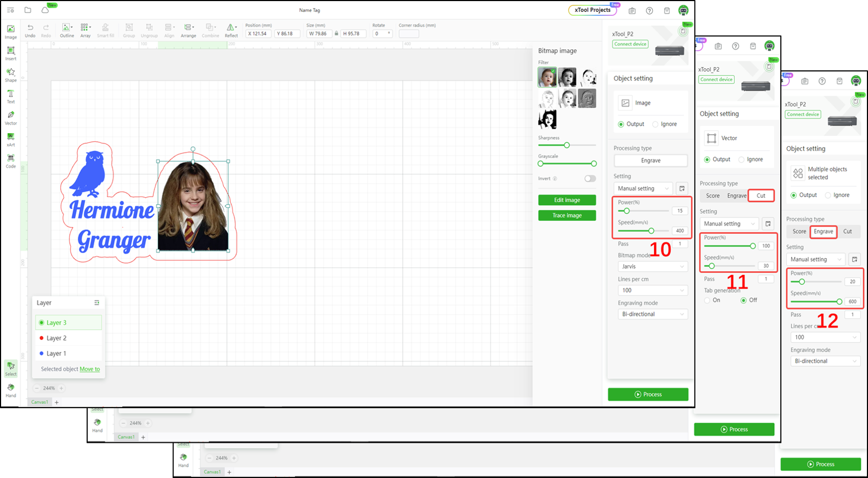
Task: Select Ignore radio under Image object
Action: click(x=655, y=124)
